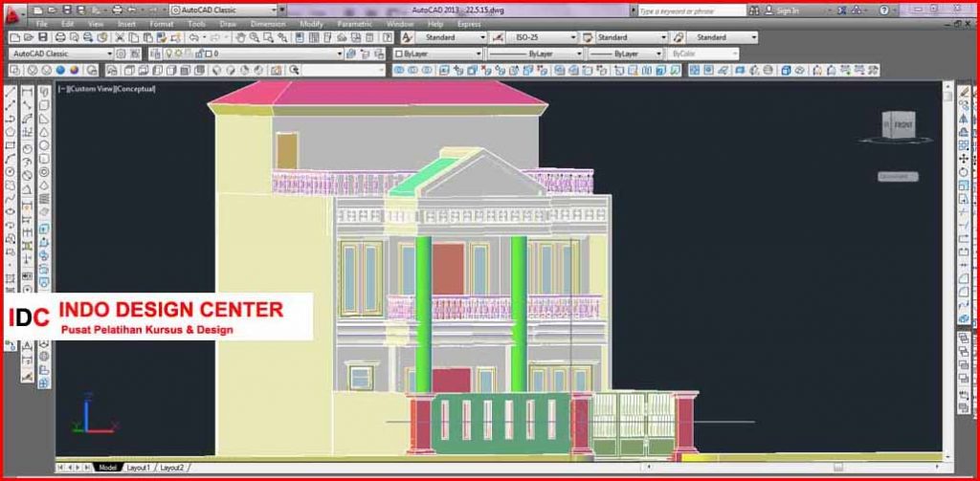
Task: Open the Layer Properties Manager icon
Action: coord(156,54)
